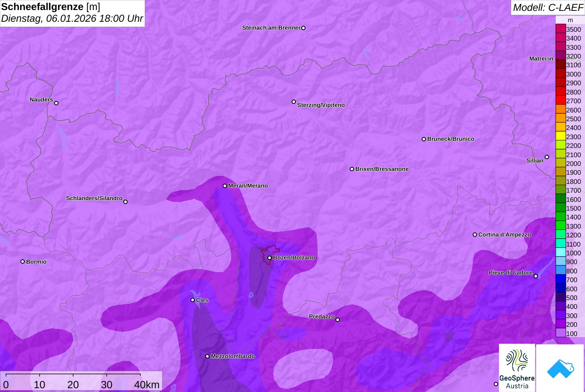Screen dimensions: 585x392
Task: Click the 1000 m cyan legend swatch
Action: 560,252
